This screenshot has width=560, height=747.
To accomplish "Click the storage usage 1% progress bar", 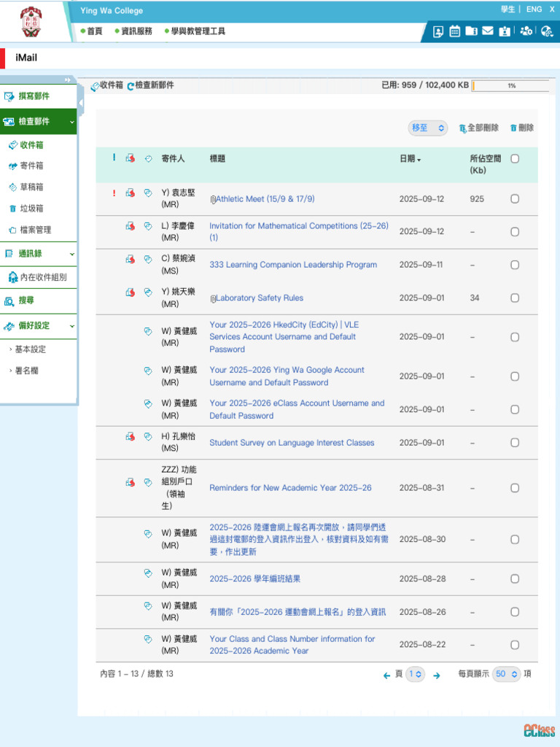I will pyautogui.click(x=511, y=86).
